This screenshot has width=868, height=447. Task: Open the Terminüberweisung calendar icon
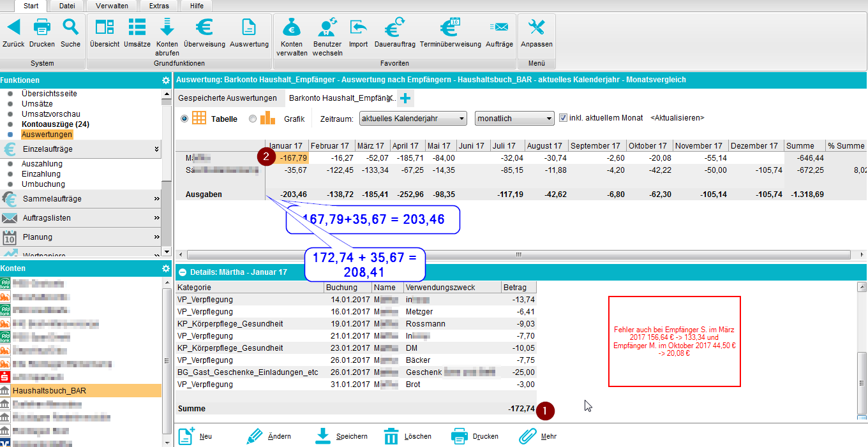[450, 27]
